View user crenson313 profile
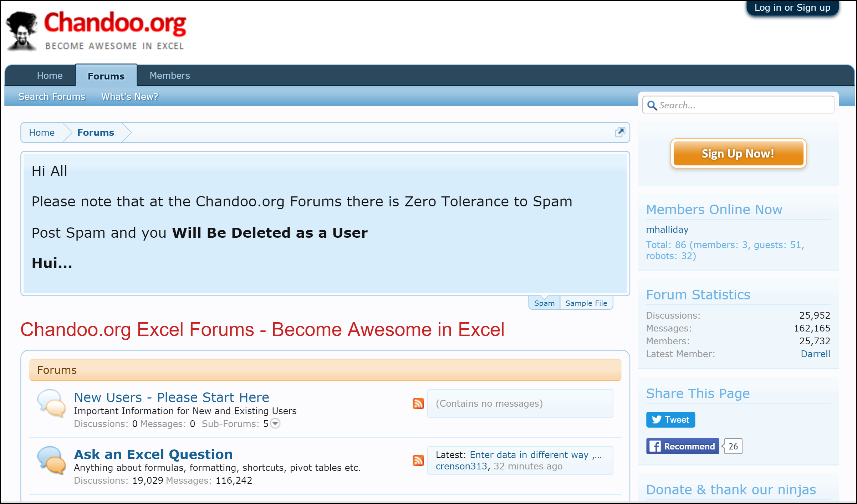This screenshot has width=857, height=504. [x=461, y=466]
